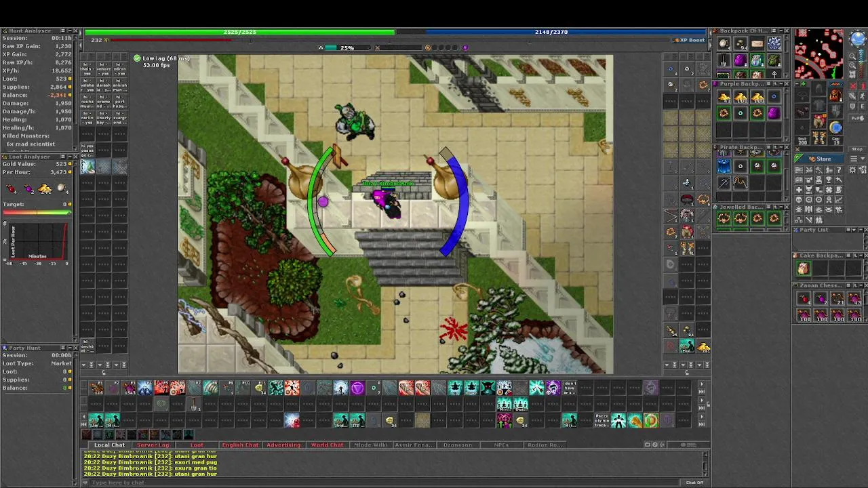Open the Loot chat tab
Viewport: 868px width, 488px height.
click(x=197, y=445)
